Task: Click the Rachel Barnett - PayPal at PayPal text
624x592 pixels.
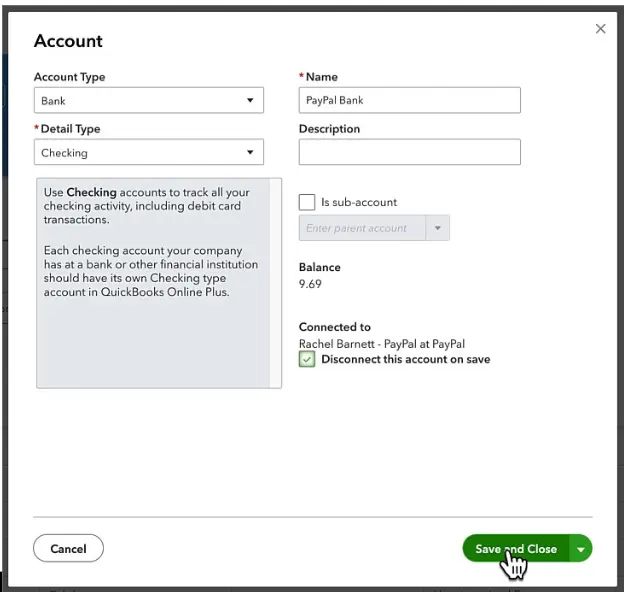Action: (x=382, y=344)
